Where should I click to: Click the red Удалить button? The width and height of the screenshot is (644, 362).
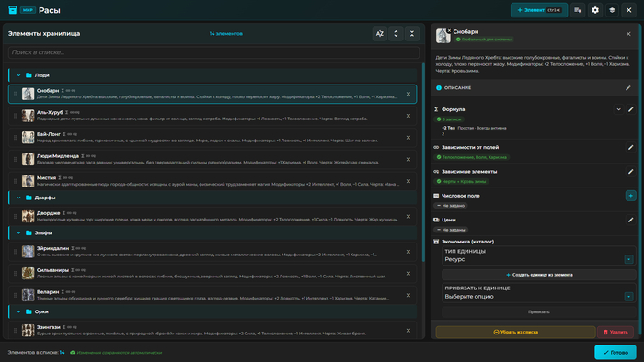tap(615, 332)
